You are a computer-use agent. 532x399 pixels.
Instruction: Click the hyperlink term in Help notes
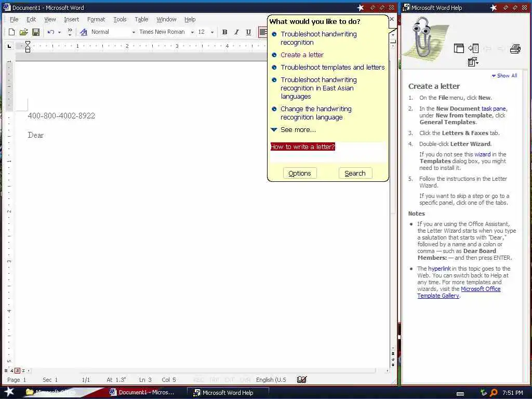440,269
